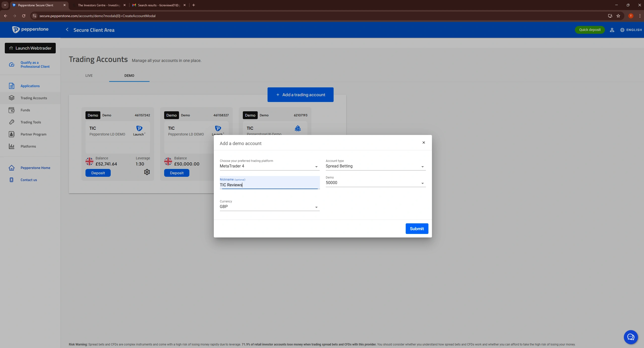Open Funds via the wallet icon
The height and width of the screenshot is (348, 644).
[12, 110]
